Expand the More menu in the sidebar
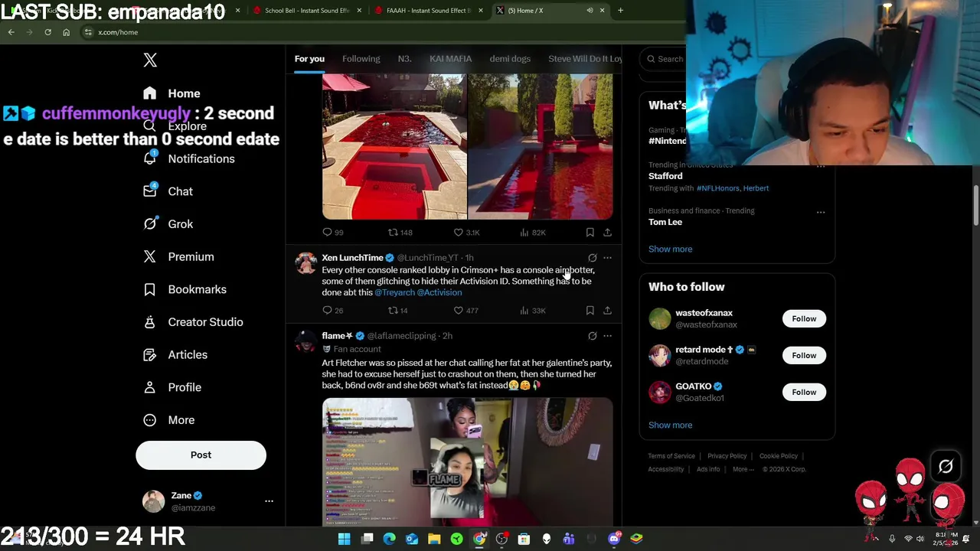Image resolution: width=980 pixels, height=551 pixels. tap(168, 420)
